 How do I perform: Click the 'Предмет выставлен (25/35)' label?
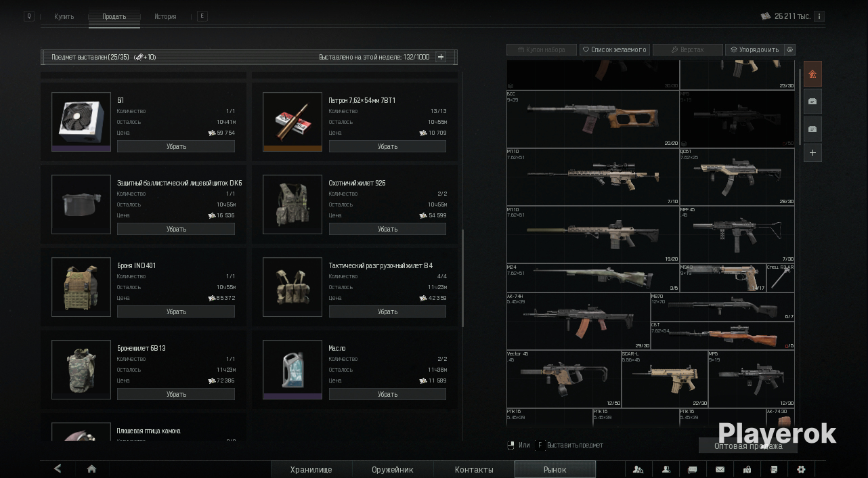click(x=90, y=57)
